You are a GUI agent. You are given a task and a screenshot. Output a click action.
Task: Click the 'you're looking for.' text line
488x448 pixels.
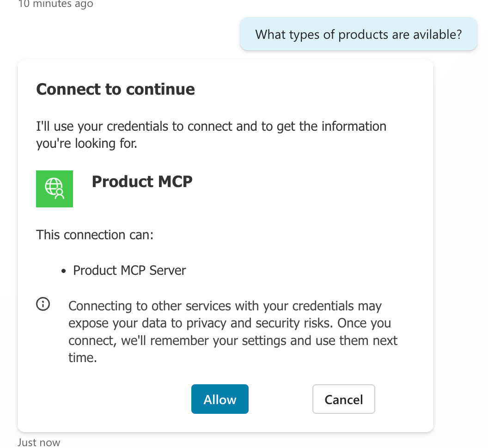[x=86, y=144]
